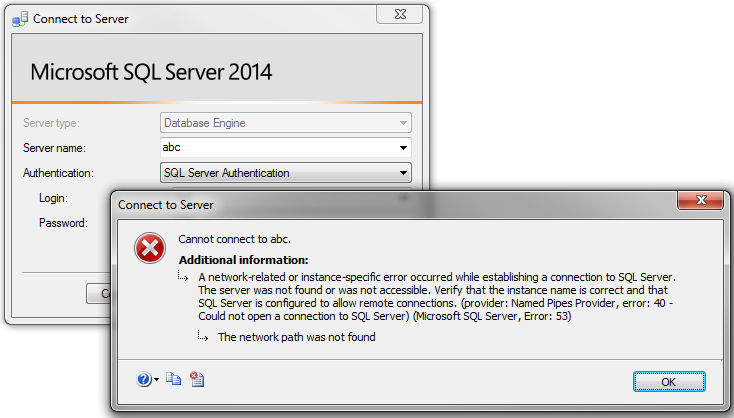Image resolution: width=734 pixels, height=418 pixels.
Task: Click the 'Server name:' label
Action: 54,148
